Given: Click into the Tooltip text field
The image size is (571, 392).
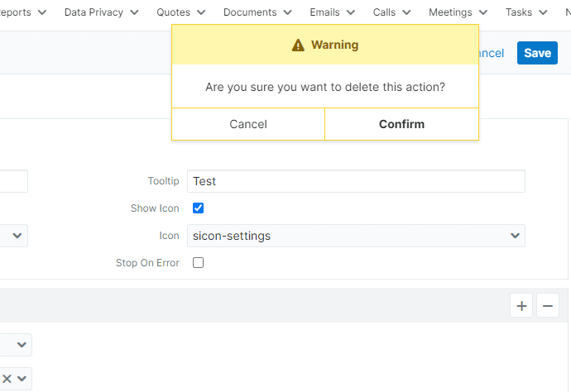Looking at the screenshot, I should 356,181.
